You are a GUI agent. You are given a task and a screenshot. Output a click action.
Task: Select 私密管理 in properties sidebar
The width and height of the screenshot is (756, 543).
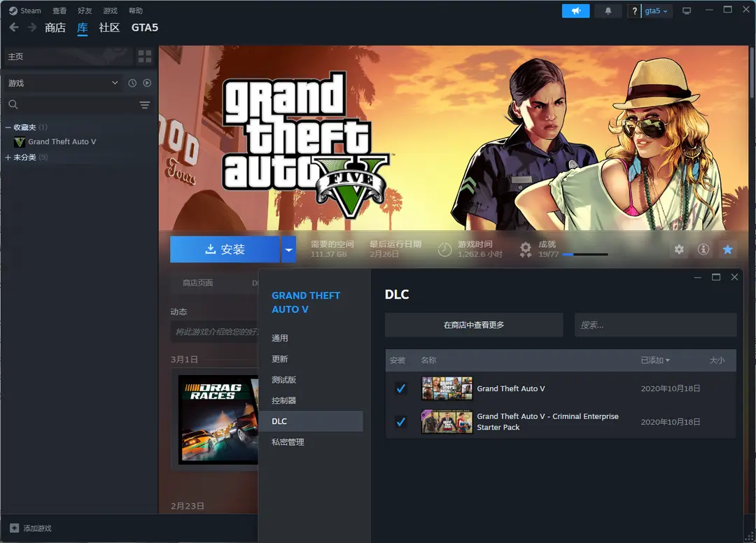(x=311, y=442)
